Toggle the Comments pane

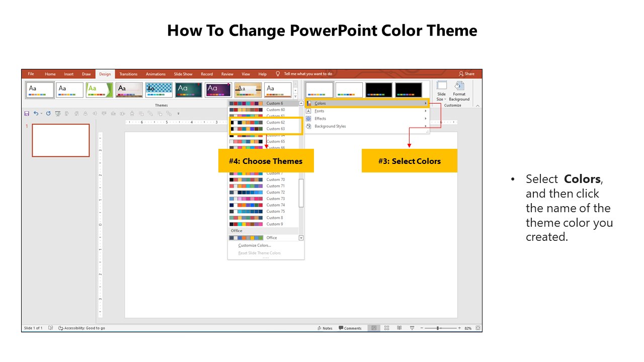click(x=350, y=328)
